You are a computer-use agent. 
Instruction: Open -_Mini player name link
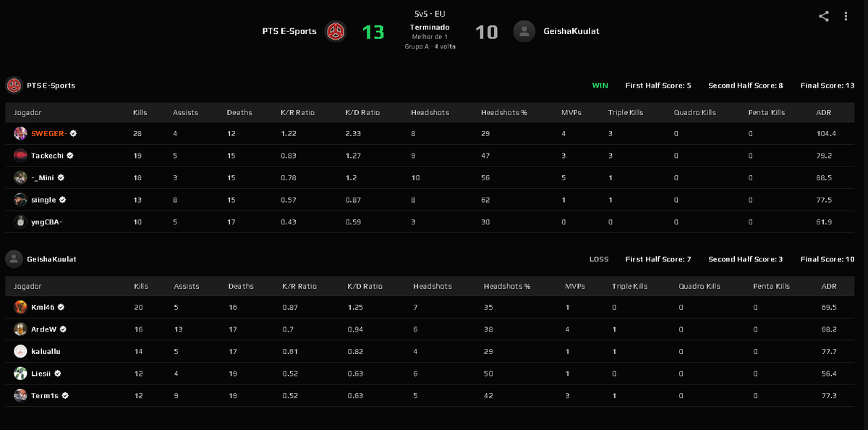point(43,177)
